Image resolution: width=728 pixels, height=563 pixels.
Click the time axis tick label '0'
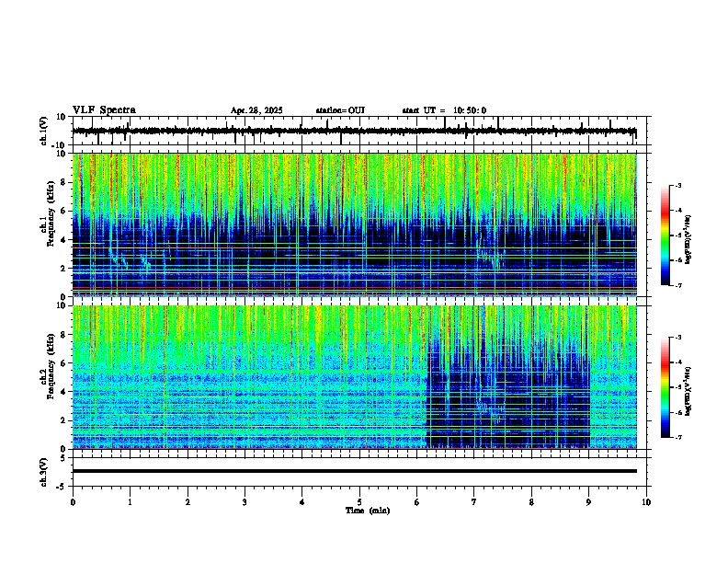pos(73,502)
